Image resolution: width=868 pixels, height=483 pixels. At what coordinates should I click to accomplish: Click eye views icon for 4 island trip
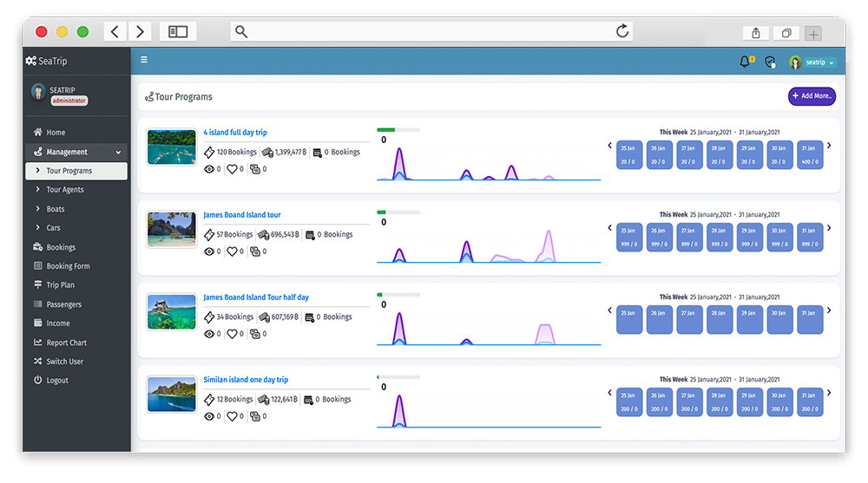208,169
